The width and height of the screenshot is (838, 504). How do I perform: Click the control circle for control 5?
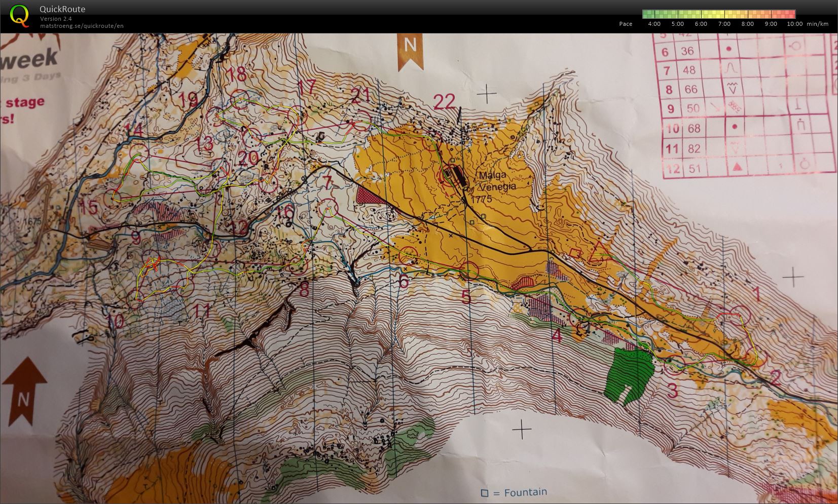(469, 271)
